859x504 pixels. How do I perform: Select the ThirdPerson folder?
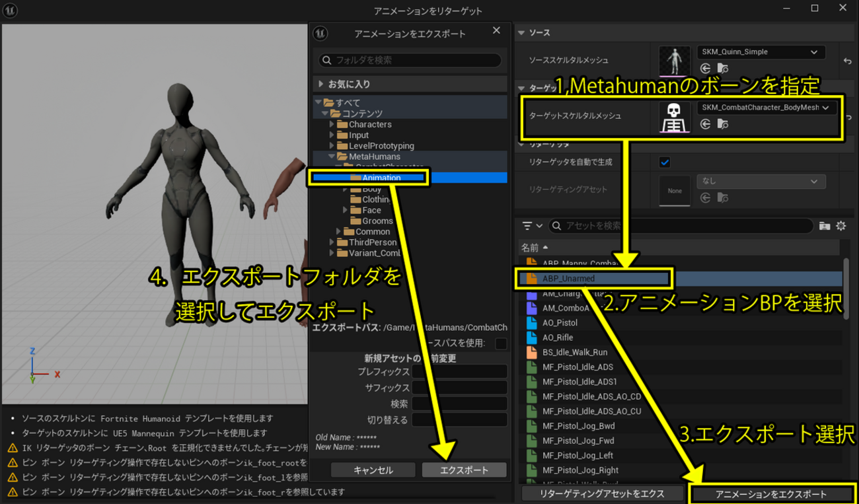click(373, 242)
